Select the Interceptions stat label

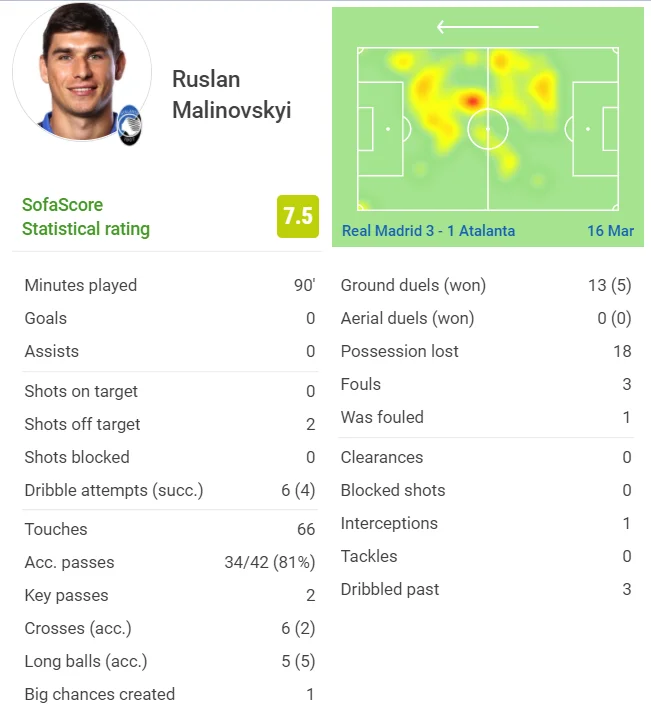389,523
